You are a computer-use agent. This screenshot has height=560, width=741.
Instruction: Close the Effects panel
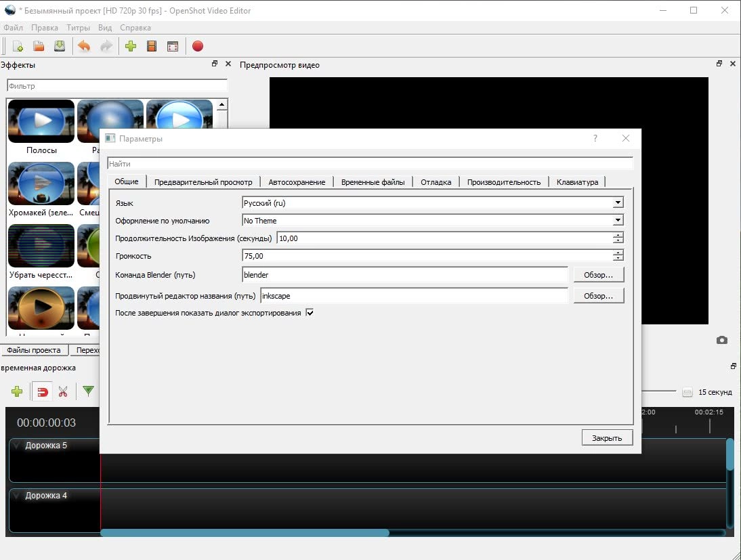(228, 64)
